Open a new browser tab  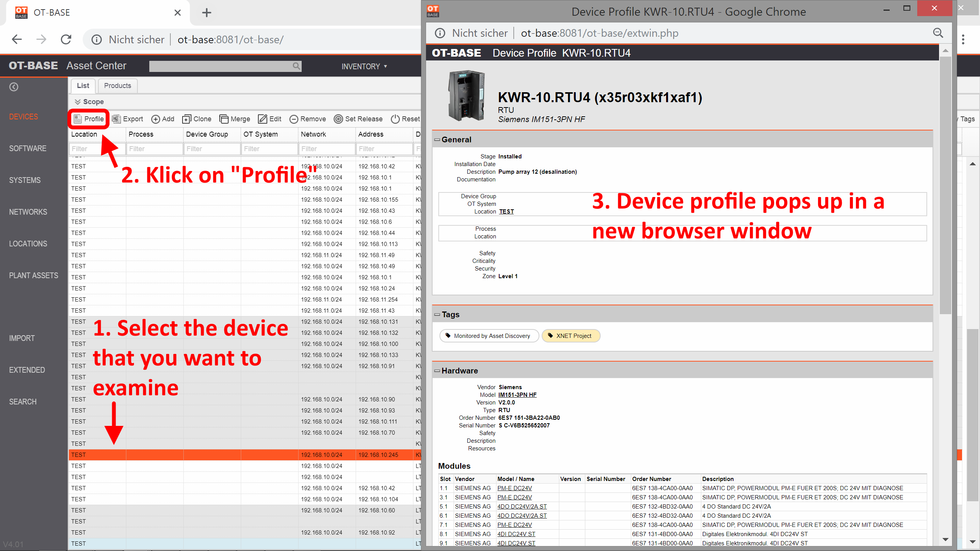(207, 13)
